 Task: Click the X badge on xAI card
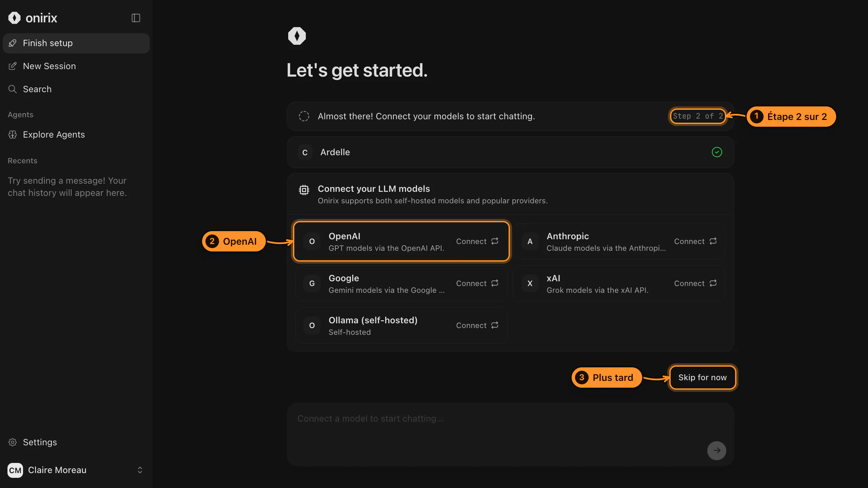coord(530,283)
